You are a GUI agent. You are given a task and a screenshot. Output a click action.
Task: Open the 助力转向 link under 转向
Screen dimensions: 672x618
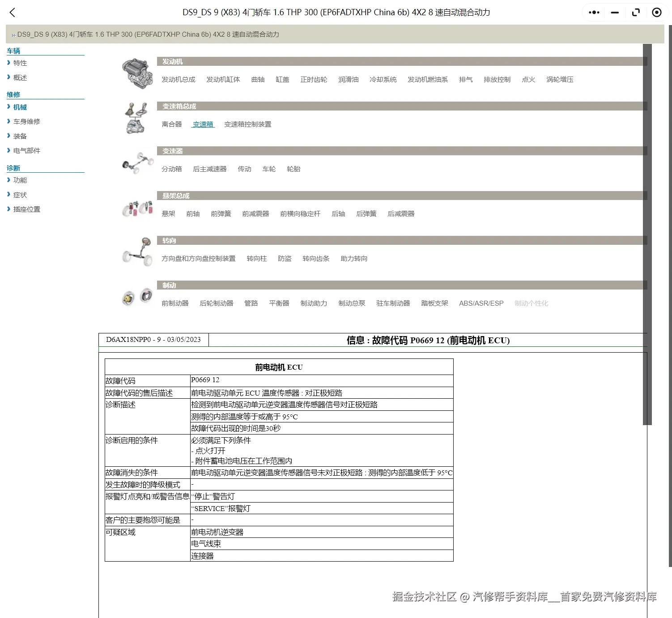[x=353, y=259]
